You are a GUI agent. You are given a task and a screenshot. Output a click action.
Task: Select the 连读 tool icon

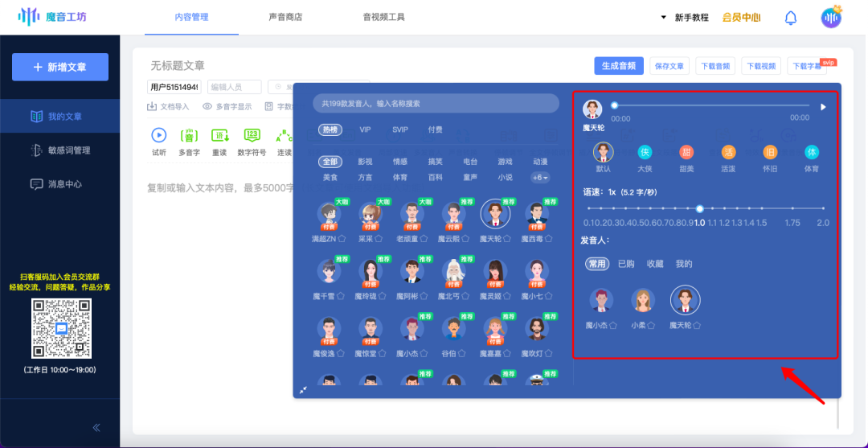(x=284, y=135)
